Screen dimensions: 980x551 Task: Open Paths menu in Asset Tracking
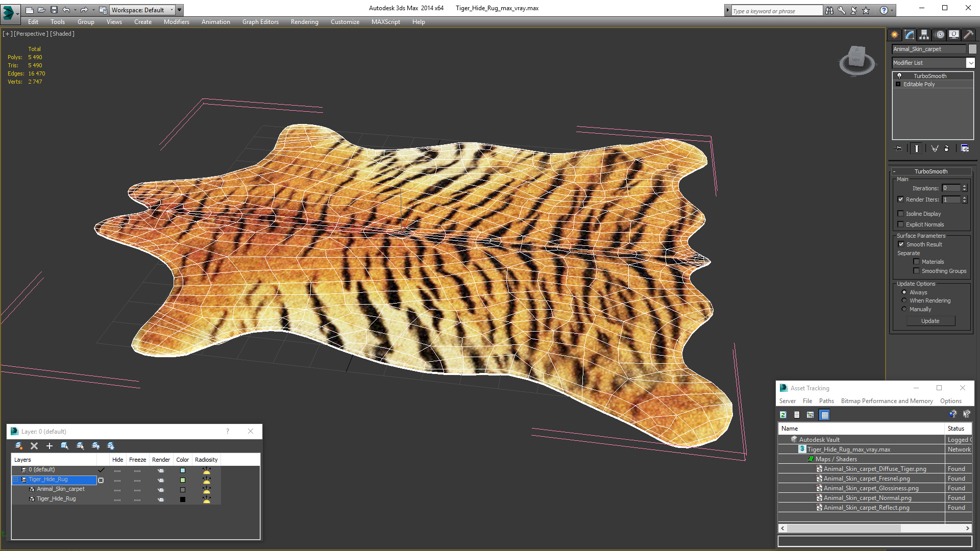pyautogui.click(x=826, y=401)
